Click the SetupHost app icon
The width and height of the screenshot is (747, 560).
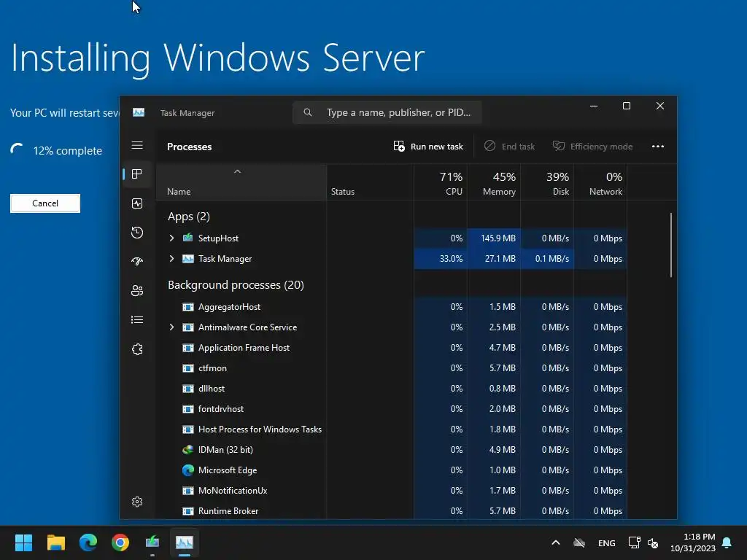[188, 238]
